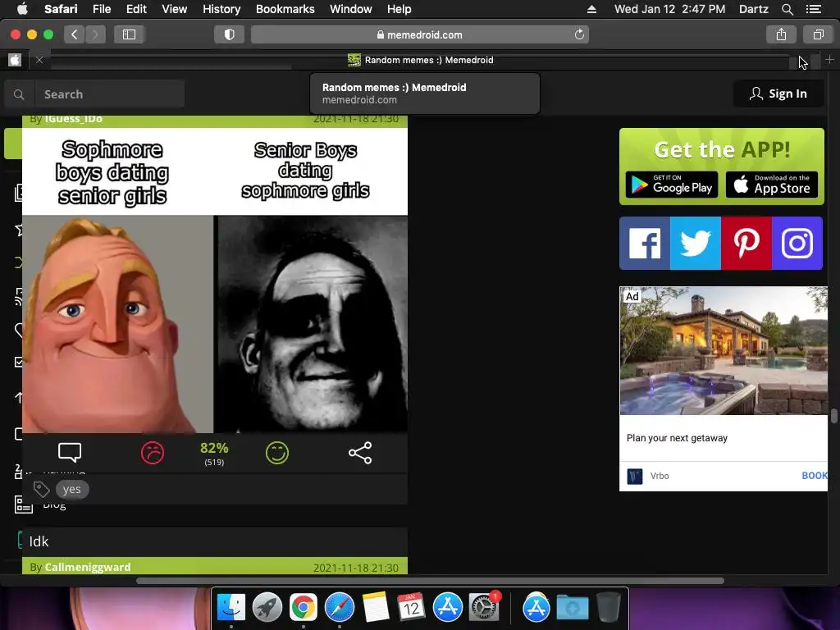The height and width of the screenshot is (630, 840).
Task: Click the Vrbo getaway ad image
Action: coord(724,351)
